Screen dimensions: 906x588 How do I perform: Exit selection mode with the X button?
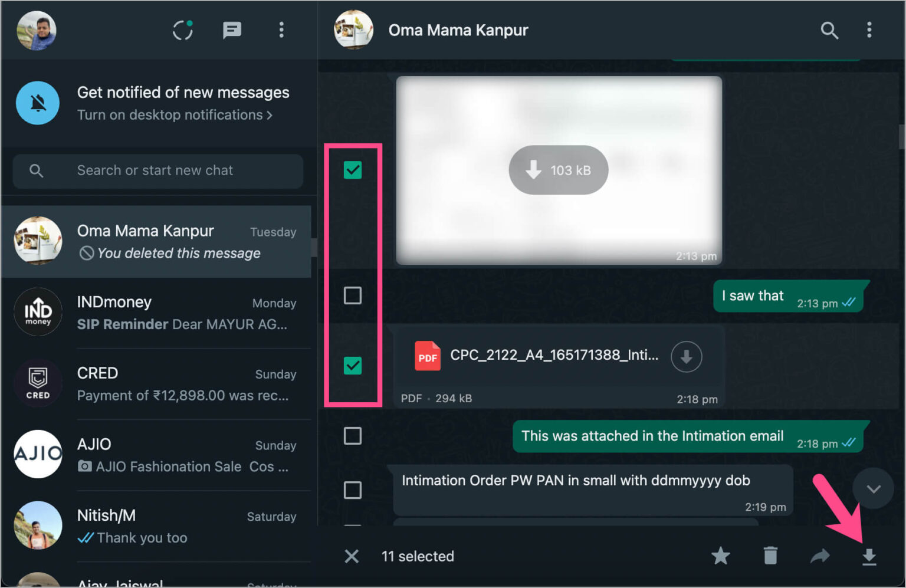(x=352, y=556)
